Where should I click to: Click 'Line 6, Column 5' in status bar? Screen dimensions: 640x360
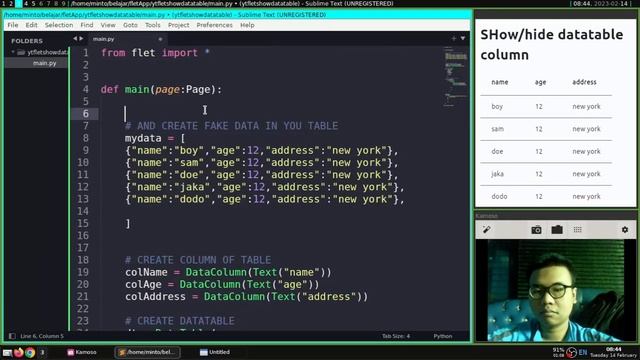tap(42, 336)
